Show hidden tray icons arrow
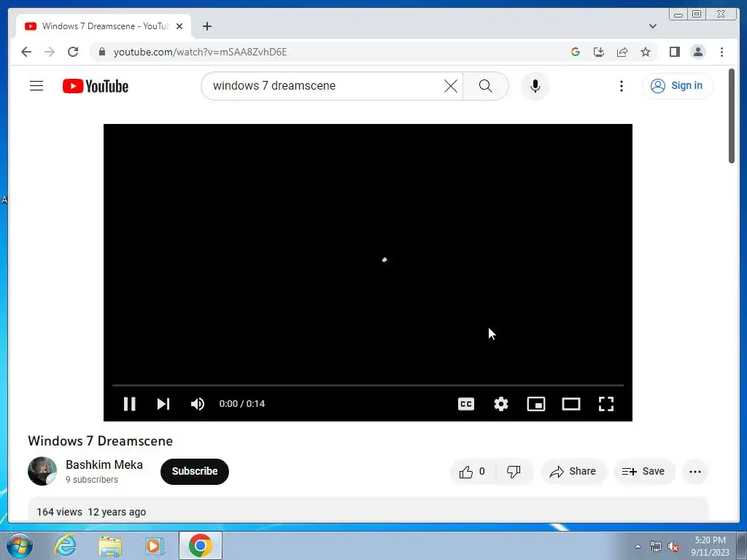This screenshot has height=560, width=747. pos(638,546)
